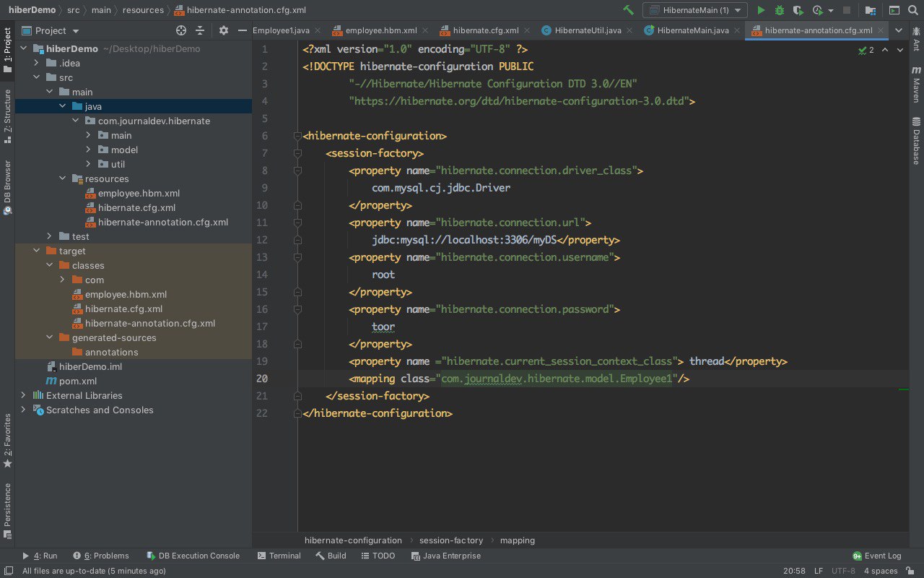Click the Build Project hammer icon
Viewport: 924px width, 578px height.
tap(628, 10)
